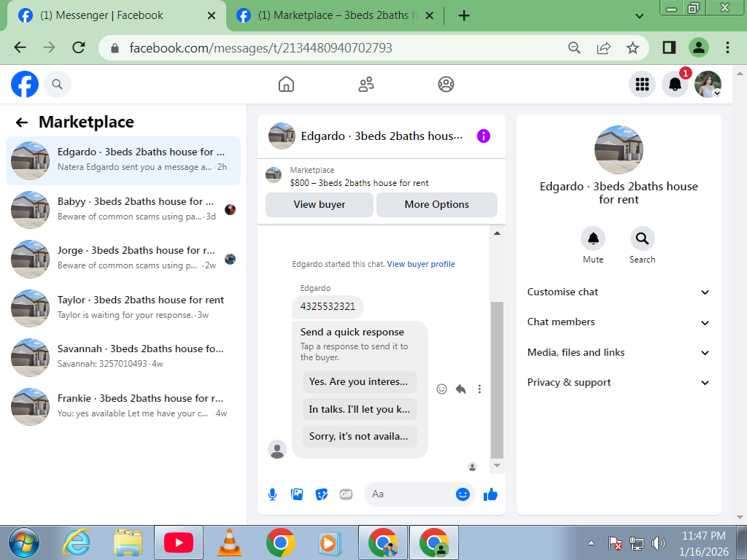Open the Groups icon in top navigation

coord(446,85)
